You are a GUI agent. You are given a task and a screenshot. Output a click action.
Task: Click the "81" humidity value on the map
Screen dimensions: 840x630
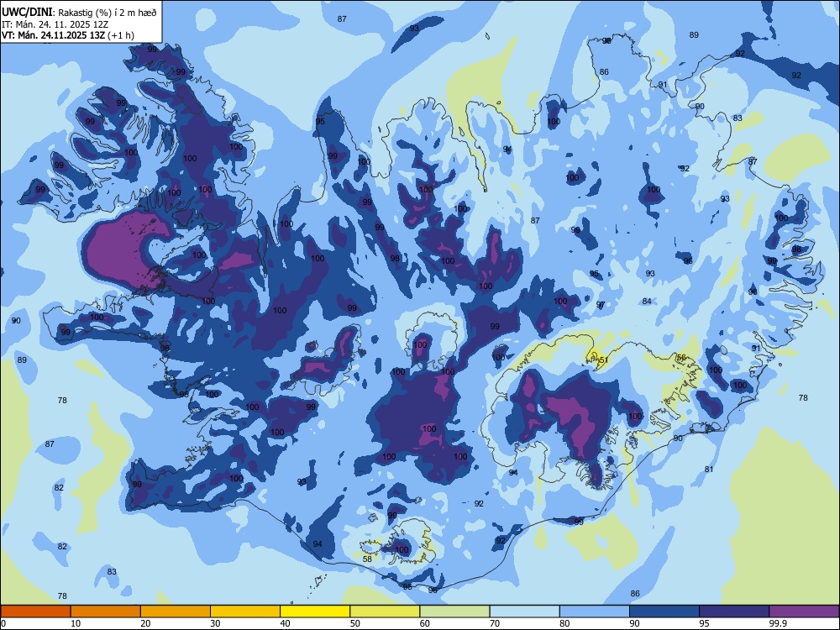[709, 470]
